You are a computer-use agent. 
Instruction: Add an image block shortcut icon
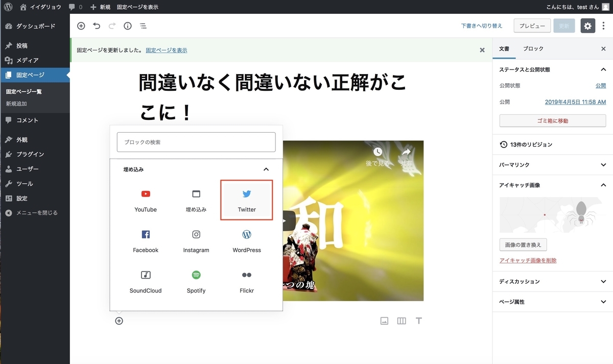tap(385, 321)
